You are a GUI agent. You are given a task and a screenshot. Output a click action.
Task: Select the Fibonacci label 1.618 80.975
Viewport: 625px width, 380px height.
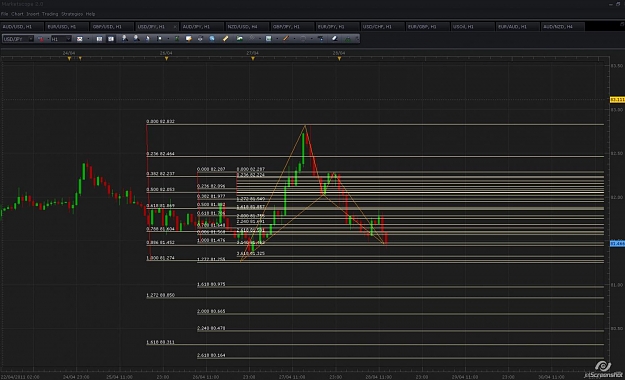coord(211,284)
